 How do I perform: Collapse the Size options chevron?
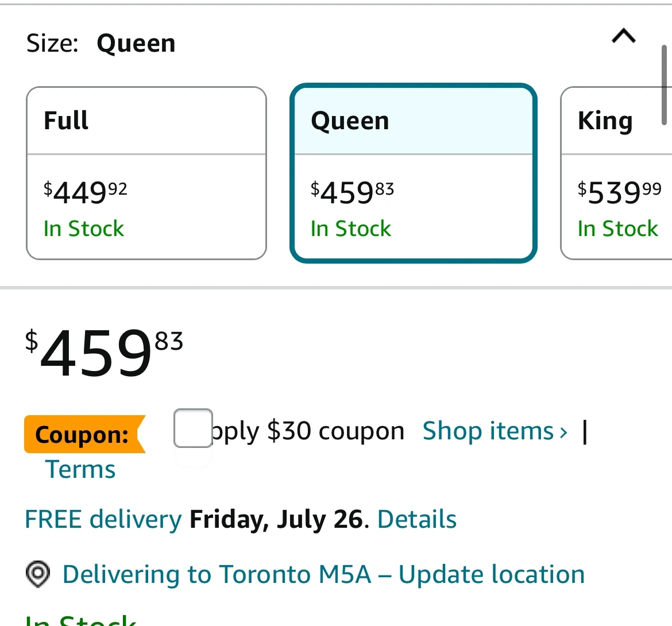click(624, 37)
